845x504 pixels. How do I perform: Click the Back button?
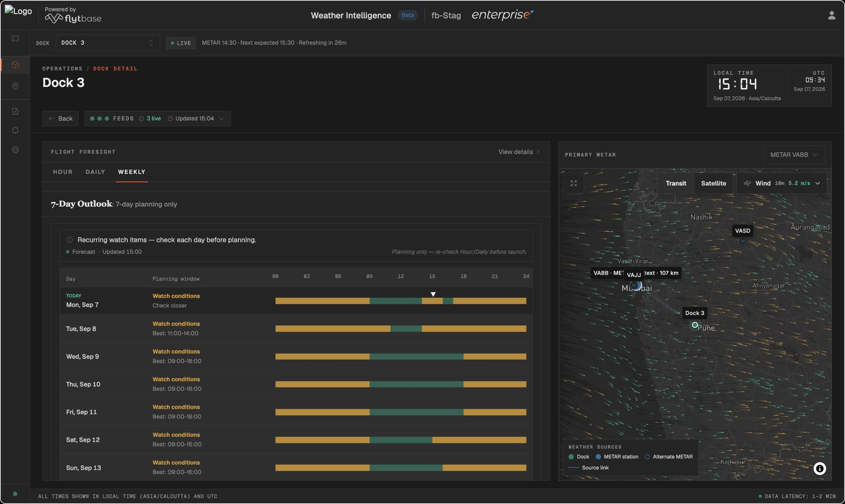pos(60,119)
